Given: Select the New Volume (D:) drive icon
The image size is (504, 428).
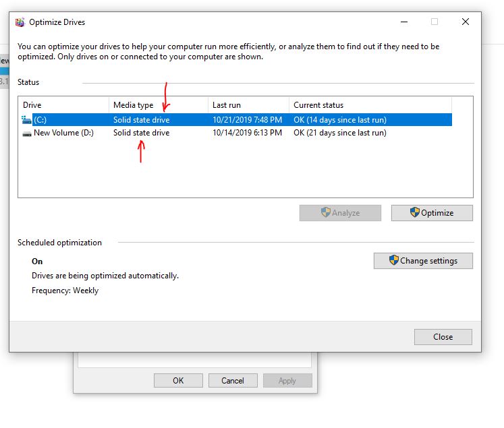Looking at the screenshot, I should pos(27,133).
